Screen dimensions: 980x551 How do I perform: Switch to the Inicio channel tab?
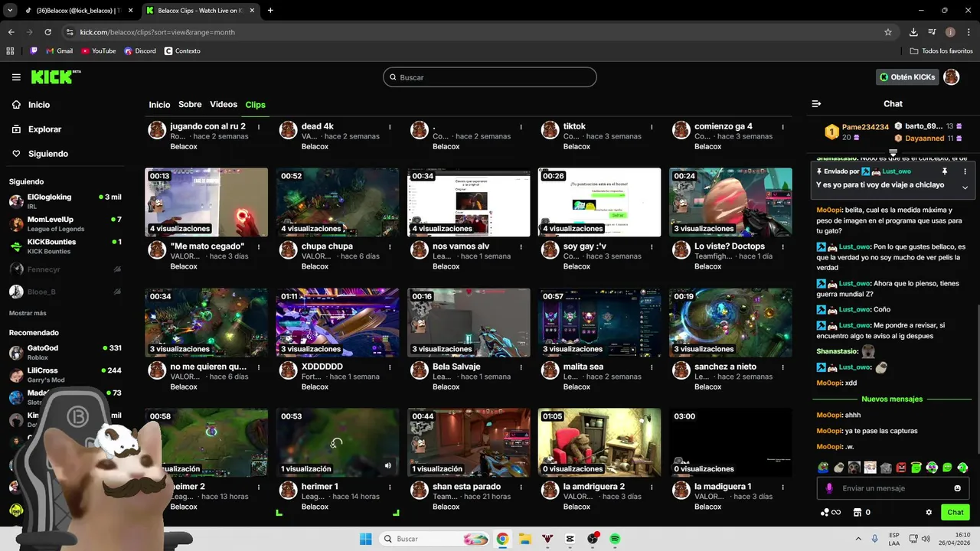pyautogui.click(x=159, y=105)
